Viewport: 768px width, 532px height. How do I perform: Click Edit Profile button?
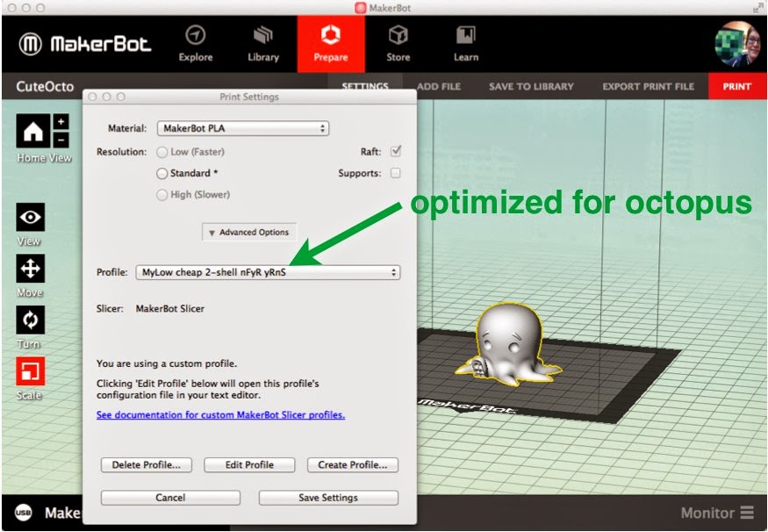(x=249, y=465)
